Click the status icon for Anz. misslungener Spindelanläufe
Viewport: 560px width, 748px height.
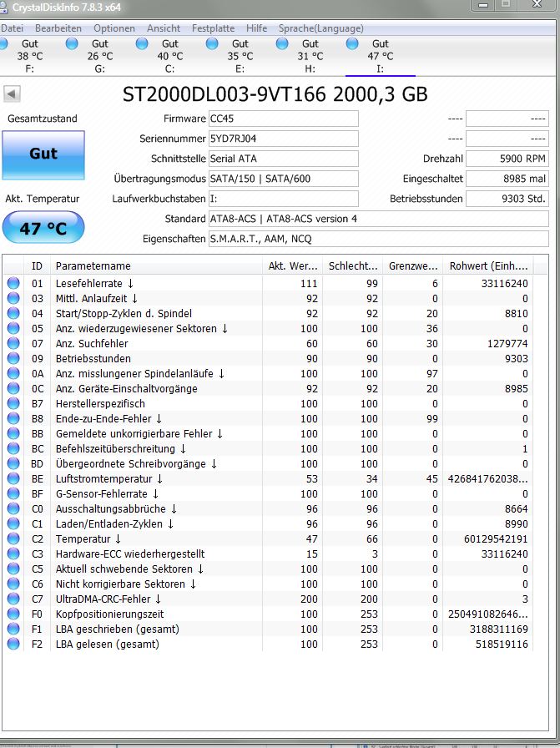[x=13, y=373]
